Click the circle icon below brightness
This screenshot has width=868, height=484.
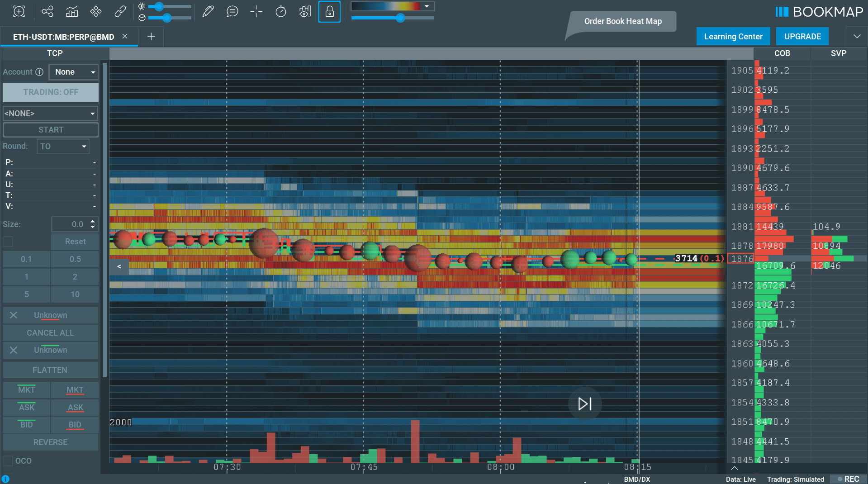[x=142, y=18]
